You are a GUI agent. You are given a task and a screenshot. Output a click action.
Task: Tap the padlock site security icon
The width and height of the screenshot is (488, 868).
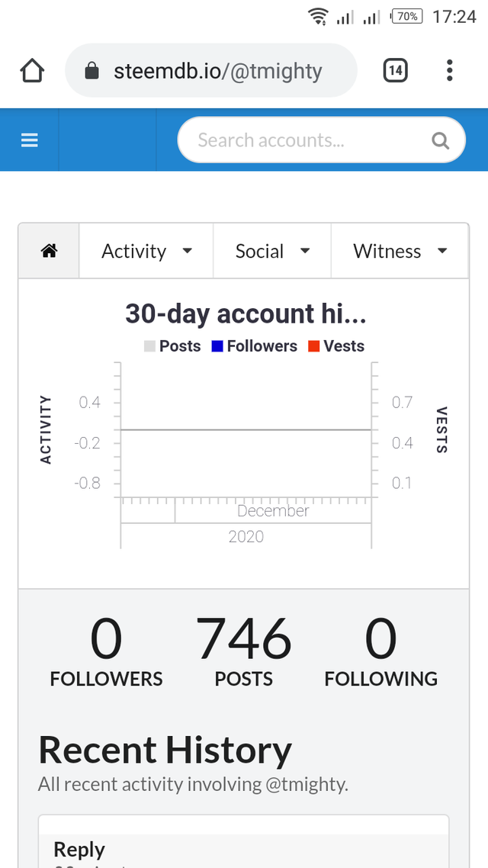tap(92, 72)
